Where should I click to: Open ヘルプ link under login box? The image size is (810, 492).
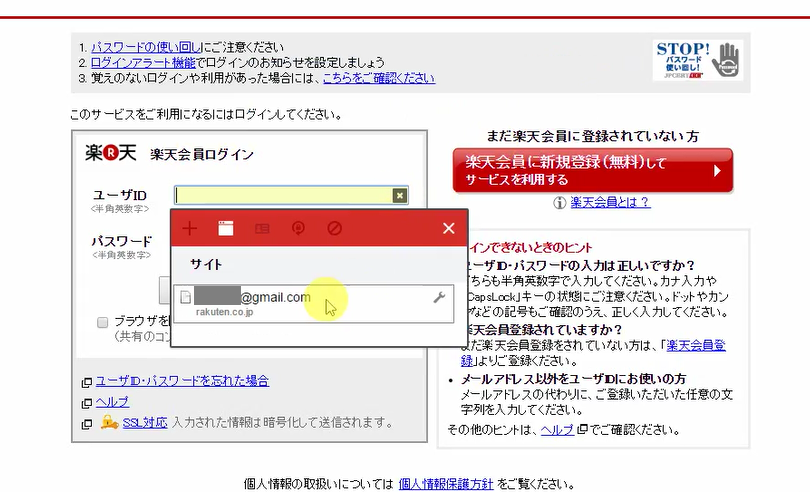[x=112, y=402]
